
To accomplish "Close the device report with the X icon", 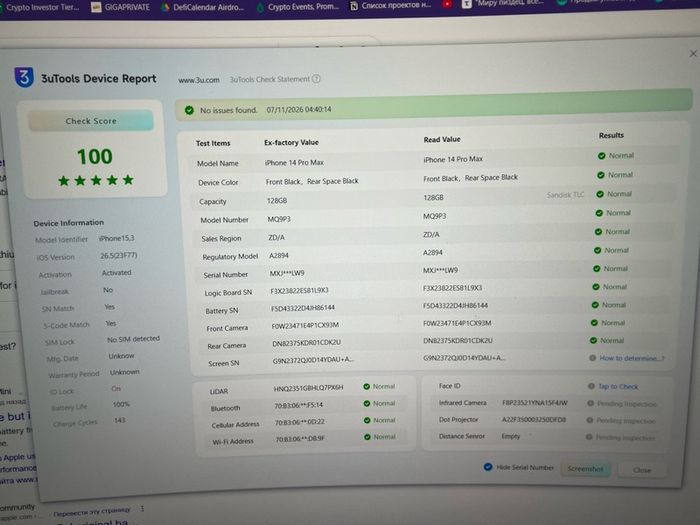I will pos(693,54).
